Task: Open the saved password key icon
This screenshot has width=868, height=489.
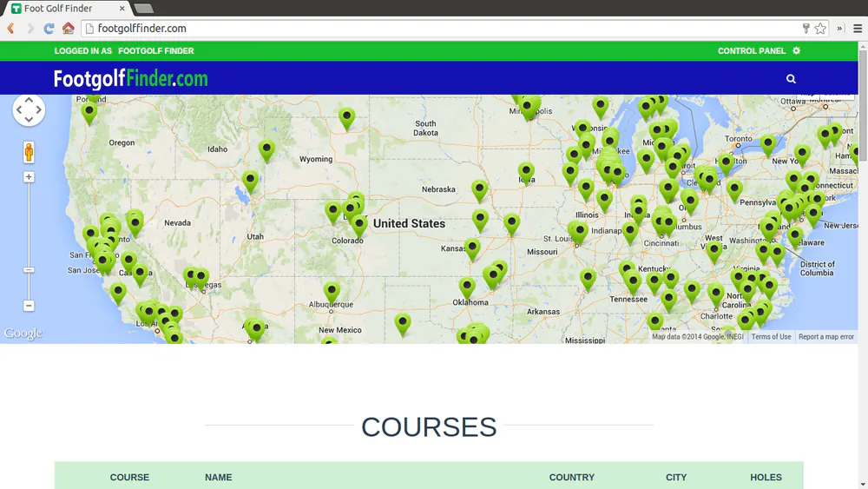Action: 806,29
